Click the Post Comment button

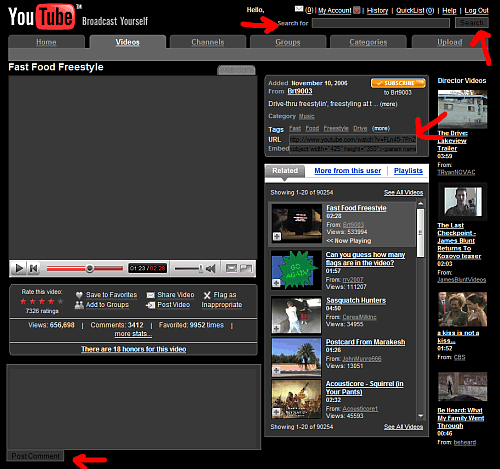click(35, 456)
